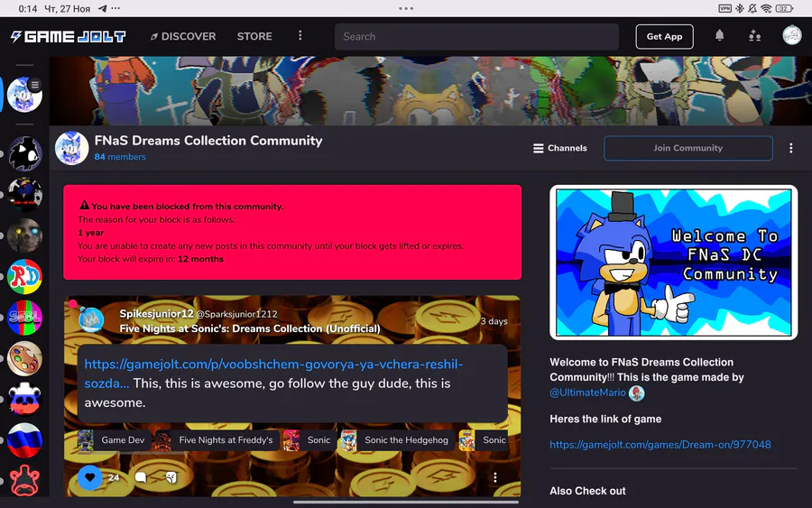This screenshot has height=508, width=812.
Task: Open the top navigation more-options menu
Action: point(300,35)
